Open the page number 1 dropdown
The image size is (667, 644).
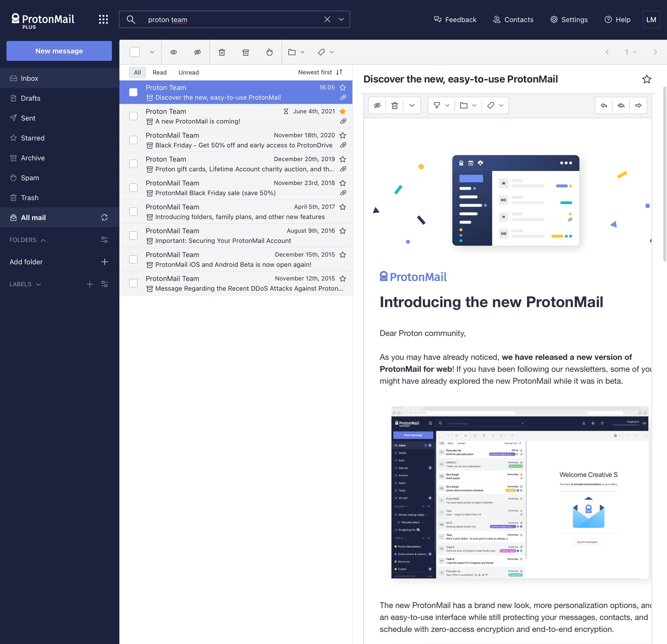pos(631,52)
